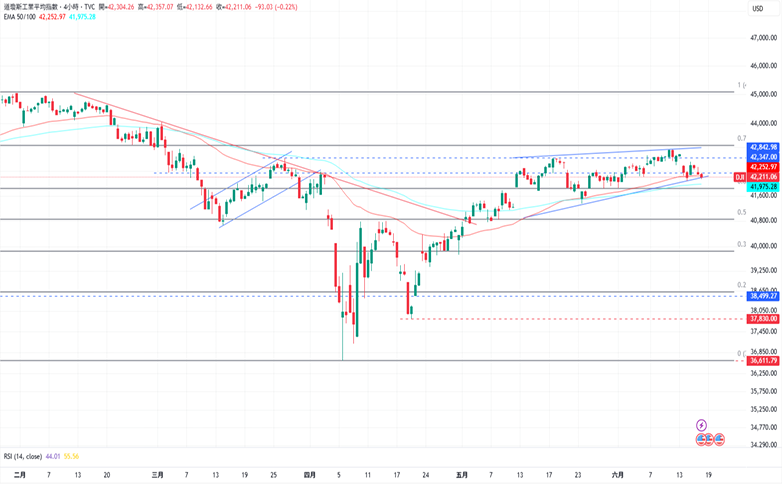This screenshot has width=782, height=485.
Task: Click the purple lightning bolt event icon
Action: click(x=701, y=425)
